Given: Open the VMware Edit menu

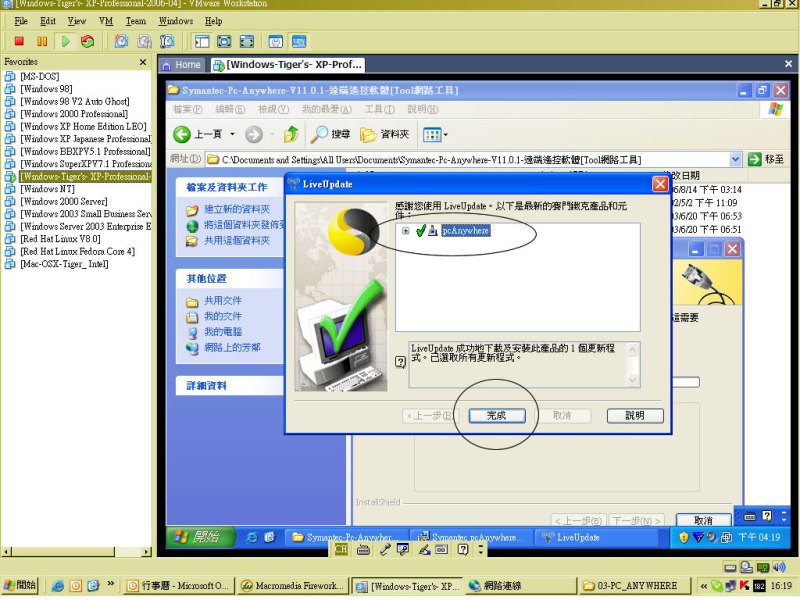Looking at the screenshot, I should point(48,21).
